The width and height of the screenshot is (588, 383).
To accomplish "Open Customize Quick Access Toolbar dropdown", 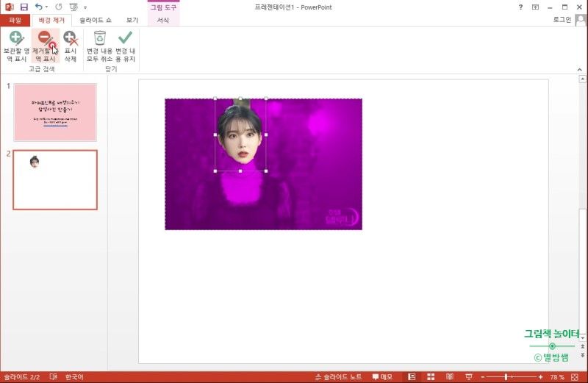I will tap(85, 7).
